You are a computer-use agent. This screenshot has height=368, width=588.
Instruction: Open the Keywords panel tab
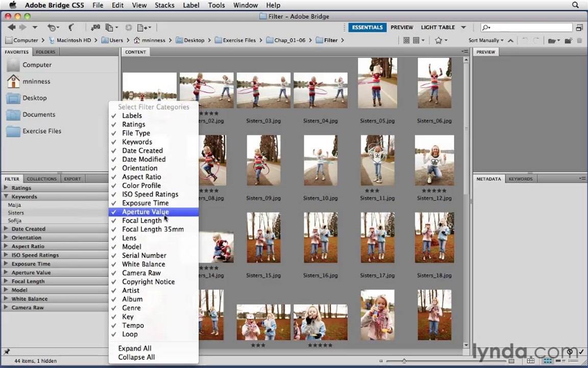pyautogui.click(x=521, y=179)
